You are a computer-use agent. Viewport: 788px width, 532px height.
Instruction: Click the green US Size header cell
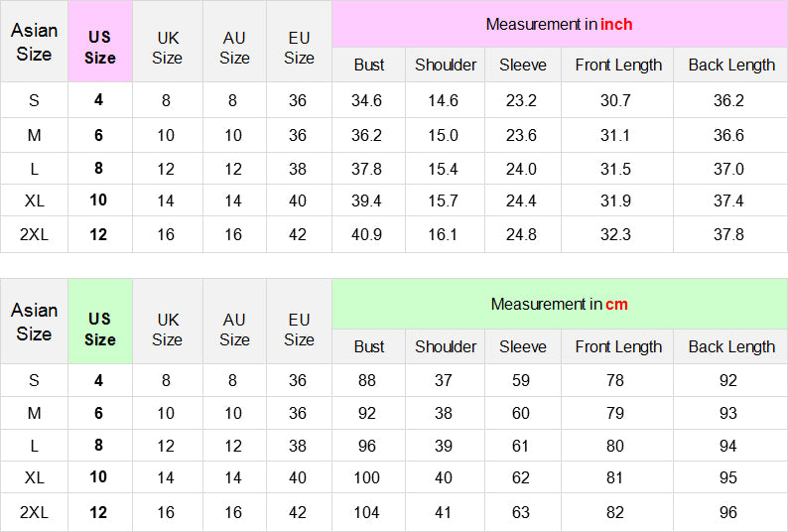click(100, 322)
